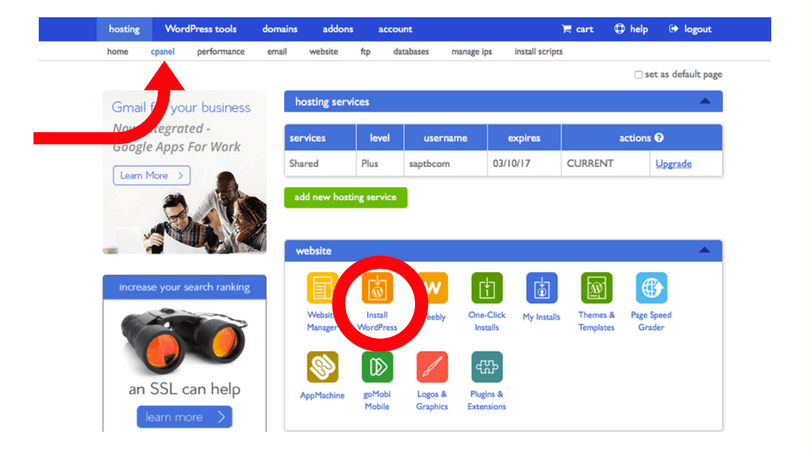The height and width of the screenshot is (450, 810).
Task: Open the install scripts submenu item
Action: point(538,52)
